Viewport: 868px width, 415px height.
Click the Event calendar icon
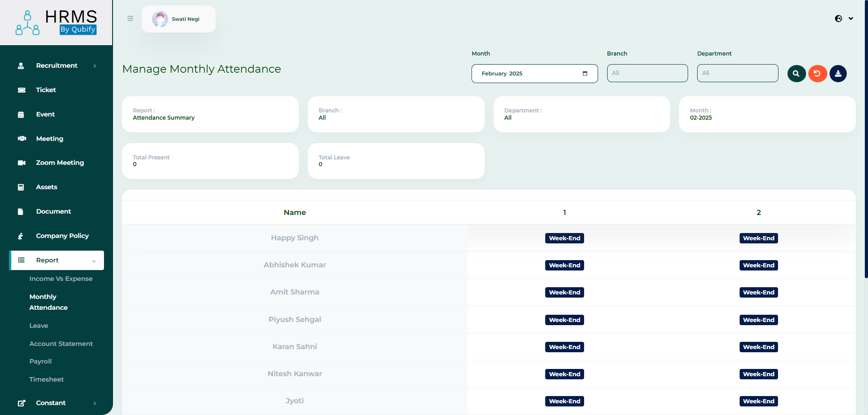pyautogui.click(x=21, y=115)
